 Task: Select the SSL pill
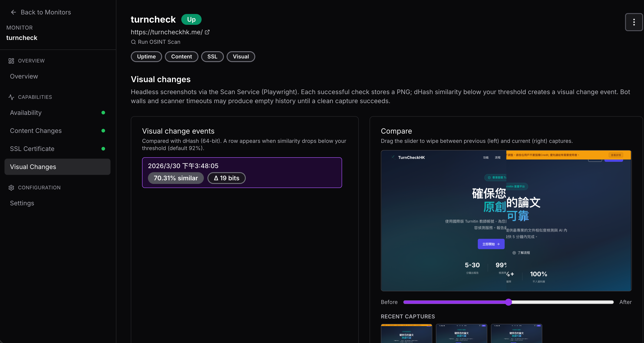(212, 57)
